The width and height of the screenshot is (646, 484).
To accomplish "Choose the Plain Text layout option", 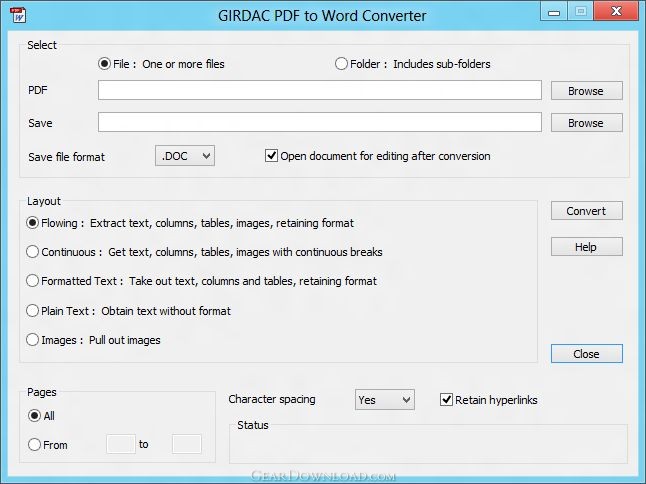I will (129, 311).
